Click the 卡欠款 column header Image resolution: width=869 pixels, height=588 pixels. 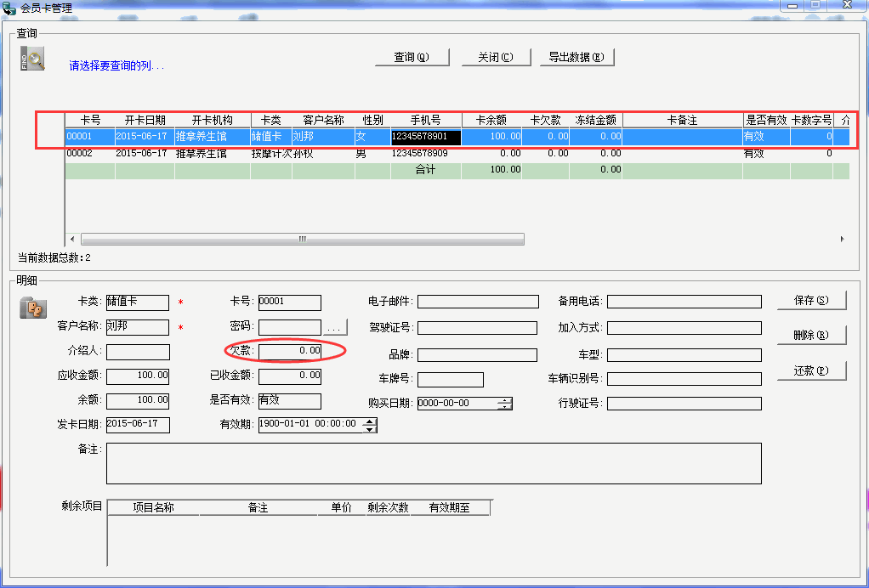(x=546, y=120)
